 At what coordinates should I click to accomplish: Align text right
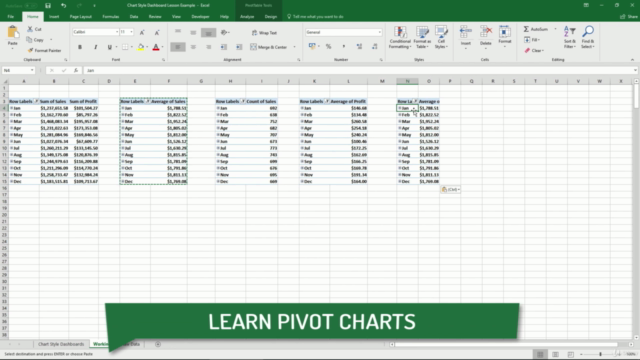[209, 47]
